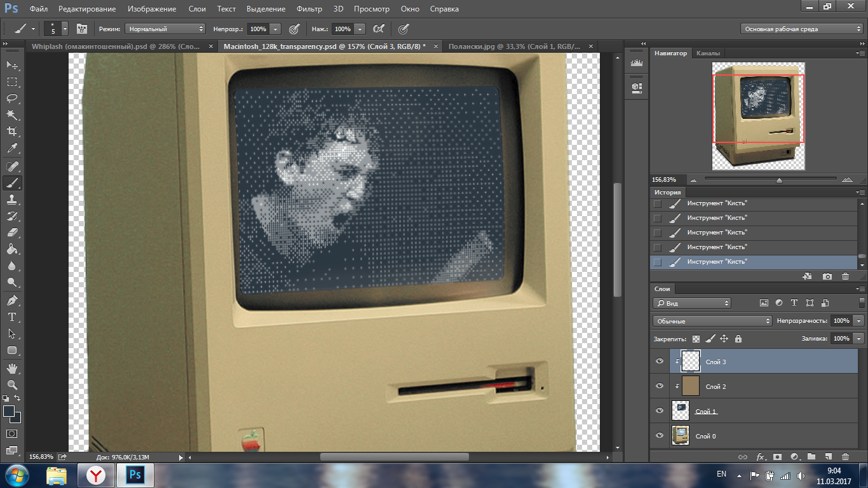Delete layer with Layers panel trash icon
Image resolution: width=868 pixels, height=488 pixels.
click(x=845, y=456)
